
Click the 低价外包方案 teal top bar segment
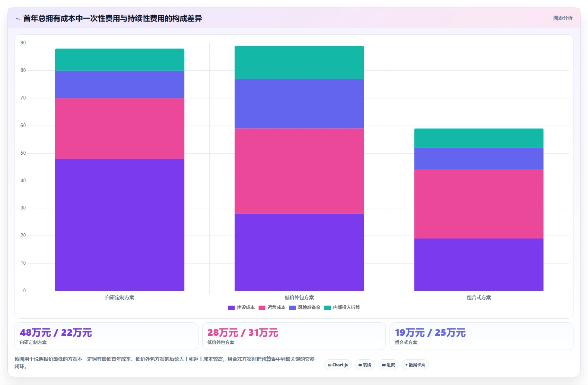click(x=299, y=62)
